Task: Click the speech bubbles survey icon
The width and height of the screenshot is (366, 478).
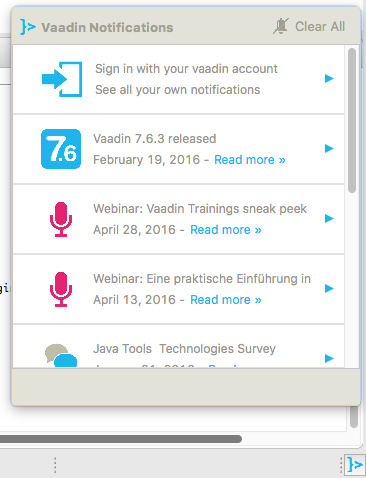Action: pyautogui.click(x=61, y=355)
